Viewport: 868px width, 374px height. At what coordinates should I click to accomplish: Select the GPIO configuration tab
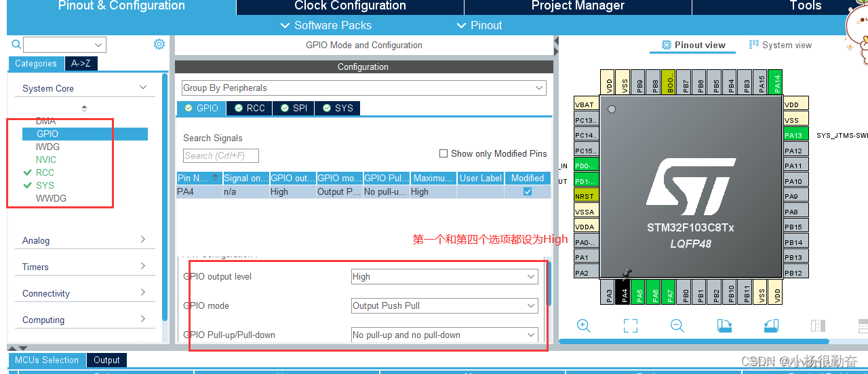click(x=201, y=108)
